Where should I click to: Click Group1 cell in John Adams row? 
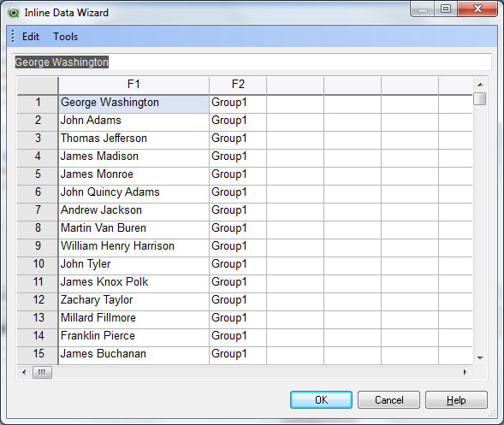238,122
